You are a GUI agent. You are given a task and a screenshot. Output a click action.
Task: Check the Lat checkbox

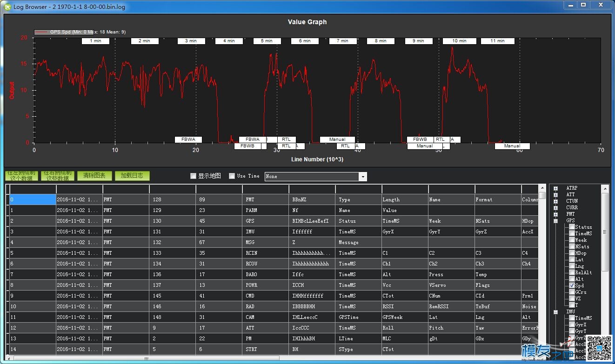pos(572,259)
